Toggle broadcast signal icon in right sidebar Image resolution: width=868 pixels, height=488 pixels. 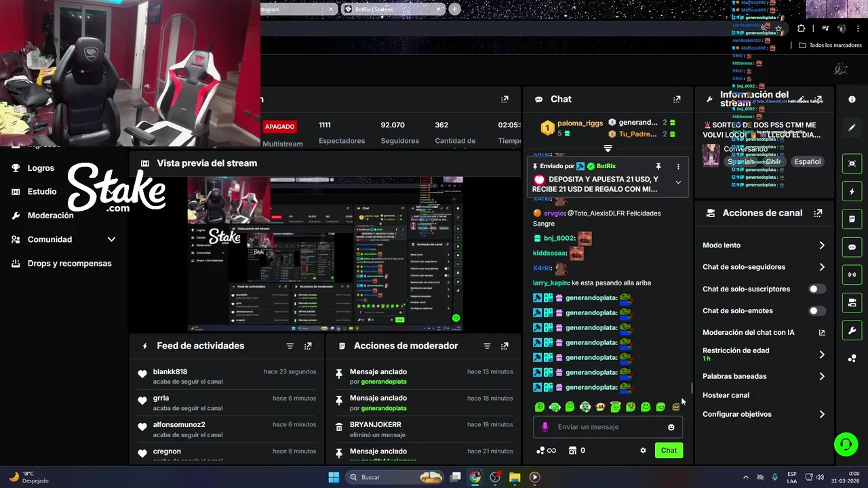(852, 274)
